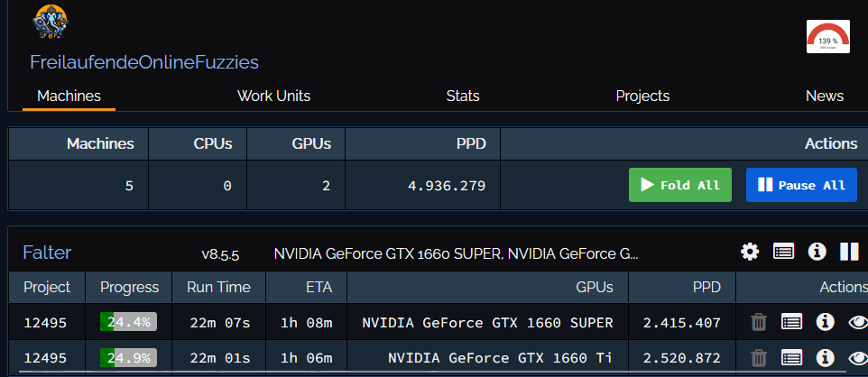Open the Falter machine log icon
Image resolution: width=868 pixels, height=377 pixels.
click(783, 252)
